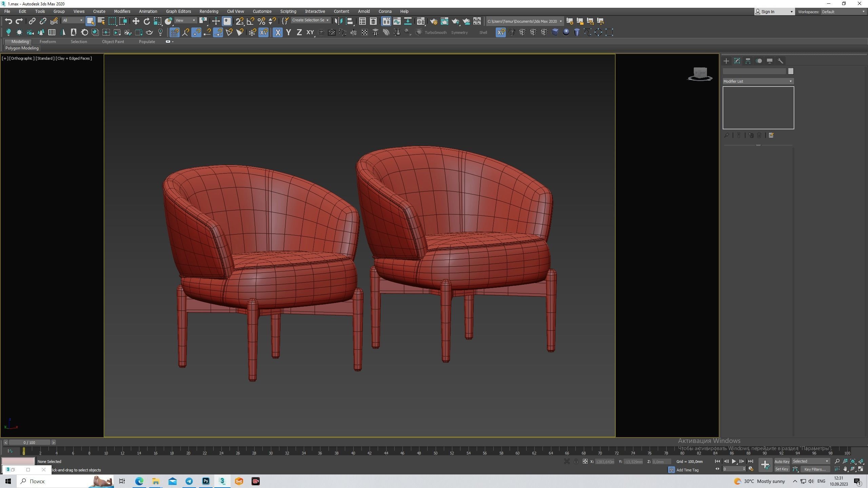The image size is (868, 488).
Task: Open the Sign In dropdown
Action: tap(774, 12)
